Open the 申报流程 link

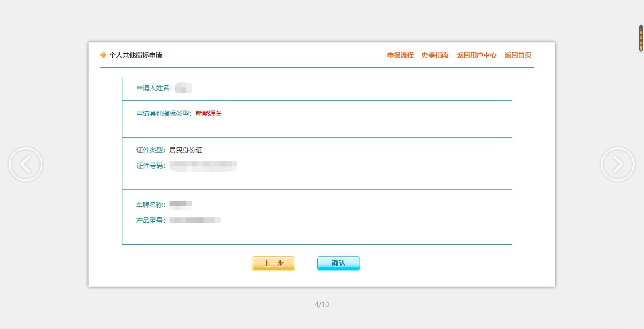click(400, 55)
